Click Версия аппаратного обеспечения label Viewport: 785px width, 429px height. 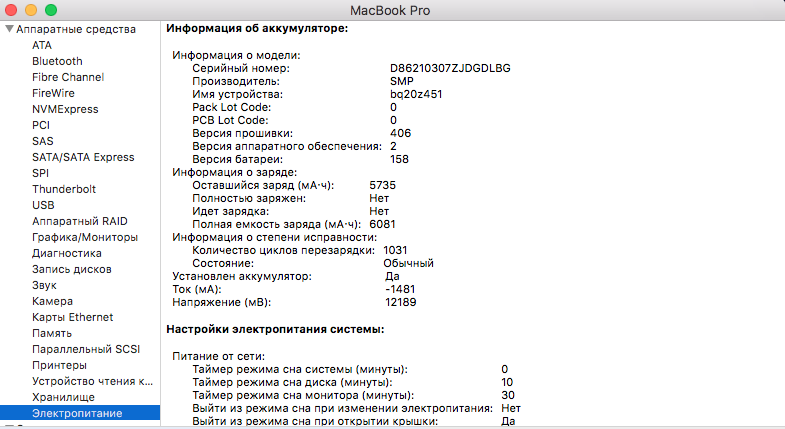[287, 146]
